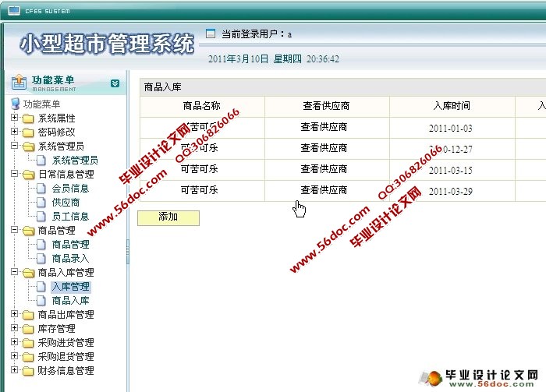Click the 入库时间 column header
The height and width of the screenshot is (392, 546).
[452, 106]
